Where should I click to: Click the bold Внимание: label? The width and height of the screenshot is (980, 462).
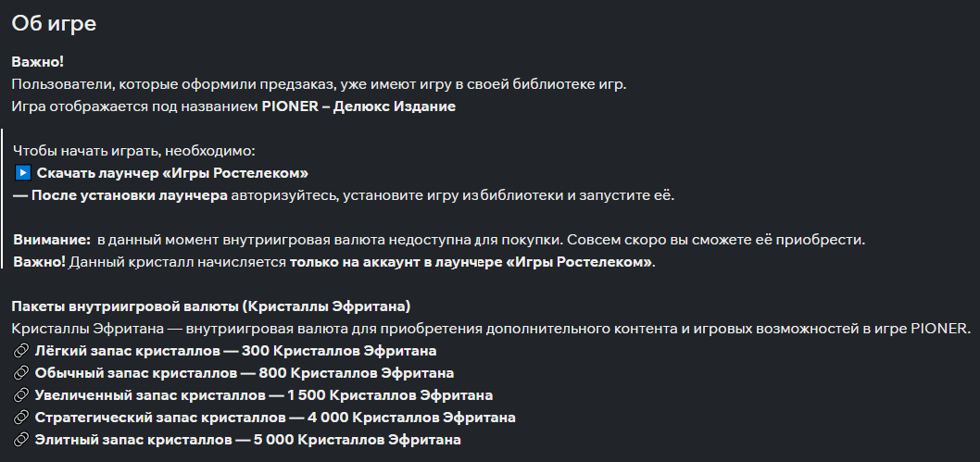[x=52, y=240]
